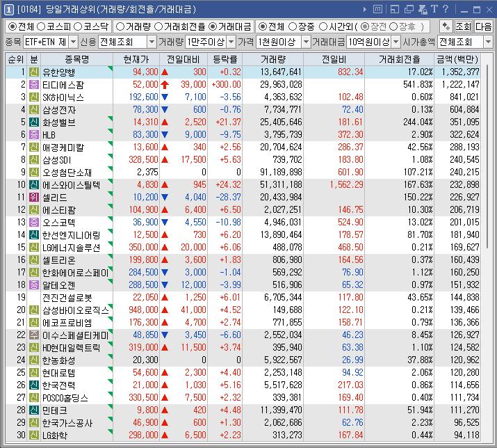497x448 pixels.
Task: Sort by the 순위 column header
Action: (16, 59)
